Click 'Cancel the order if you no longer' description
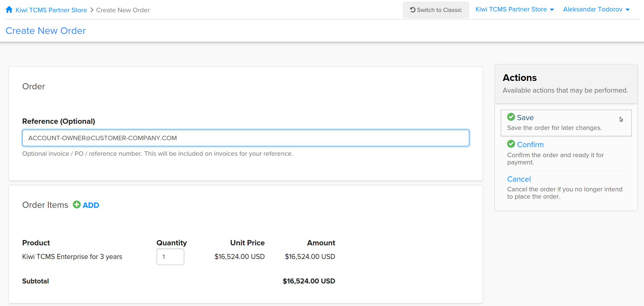The width and height of the screenshot is (644, 306). tap(565, 193)
